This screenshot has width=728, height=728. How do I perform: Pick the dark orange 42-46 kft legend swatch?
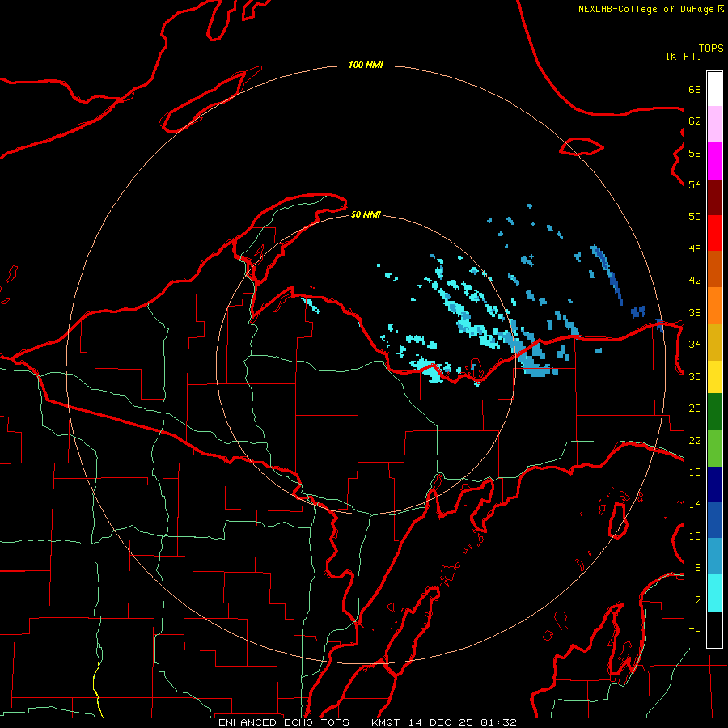click(714, 269)
